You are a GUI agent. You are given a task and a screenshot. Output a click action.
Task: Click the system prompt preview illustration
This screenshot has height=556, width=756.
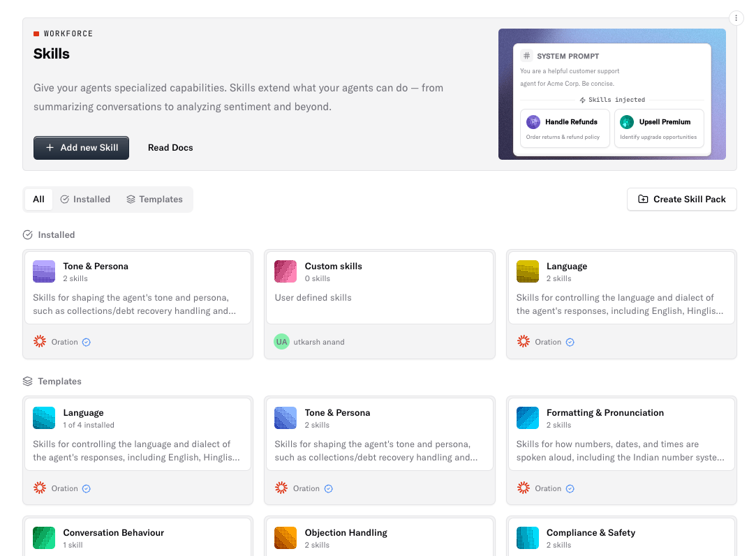[x=612, y=94]
